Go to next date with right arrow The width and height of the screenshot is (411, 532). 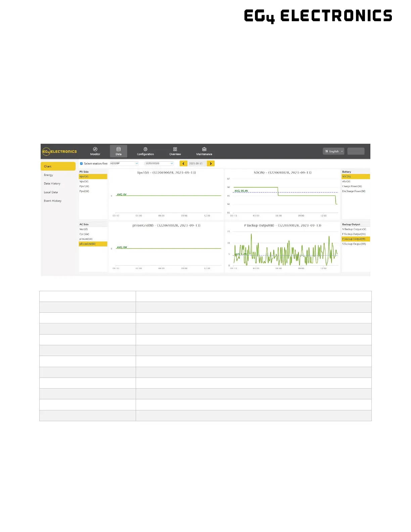[211, 164]
